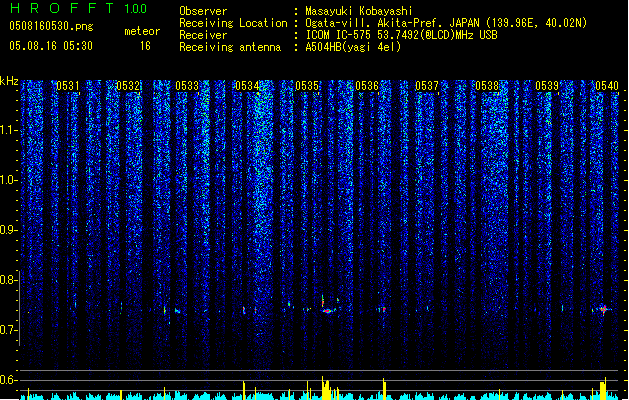Click the meteor label

click(142, 31)
